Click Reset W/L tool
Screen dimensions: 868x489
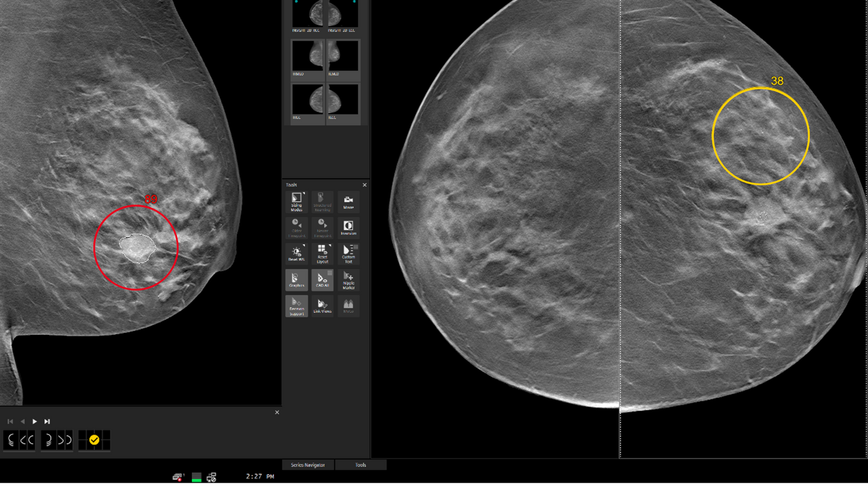coord(296,253)
